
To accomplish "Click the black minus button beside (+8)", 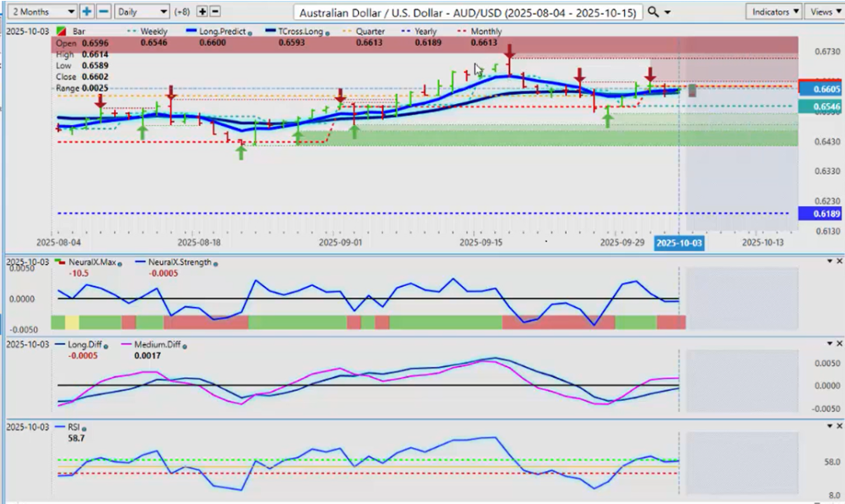I will 215,12.
